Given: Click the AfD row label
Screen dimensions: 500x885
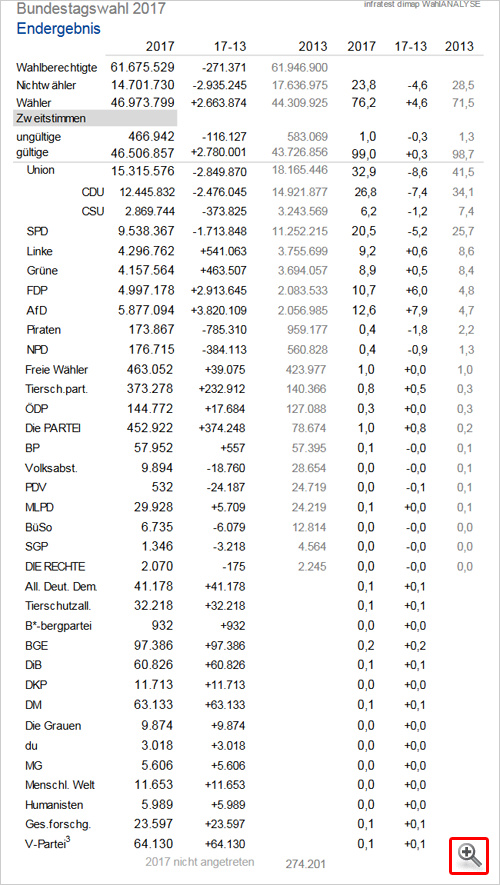Looking at the screenshot, I should [x=35, y=310].
